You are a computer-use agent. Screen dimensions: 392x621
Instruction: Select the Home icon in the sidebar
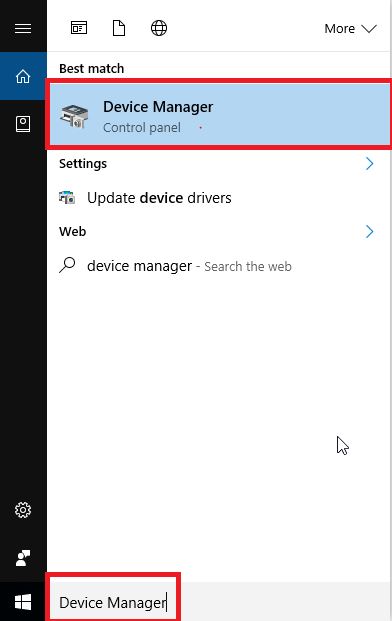click(23, 76)
